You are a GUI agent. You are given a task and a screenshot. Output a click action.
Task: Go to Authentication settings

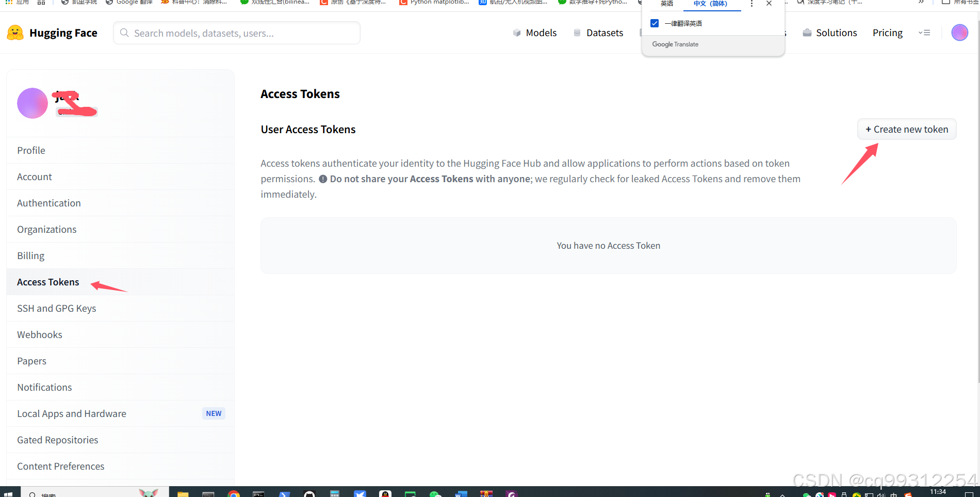[120, 203]
